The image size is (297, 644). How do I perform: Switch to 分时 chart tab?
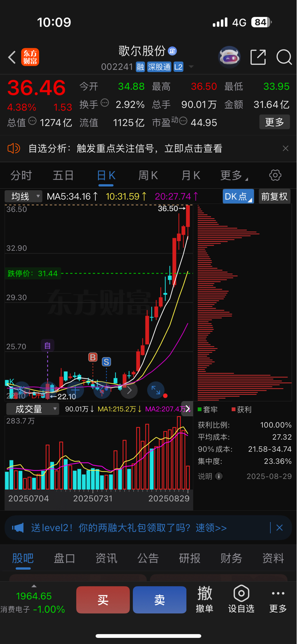21,176
